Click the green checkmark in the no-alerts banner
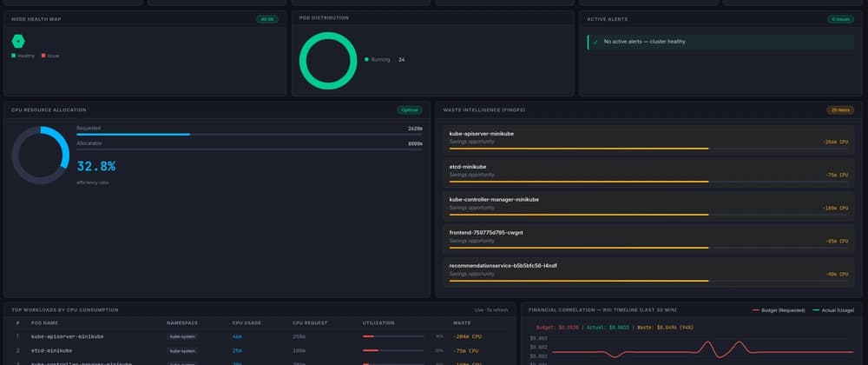The image size is (868, 365). 595,42
